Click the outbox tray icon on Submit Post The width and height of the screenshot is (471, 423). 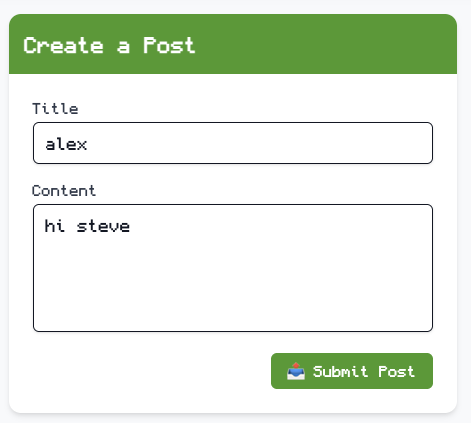point(296,371)
